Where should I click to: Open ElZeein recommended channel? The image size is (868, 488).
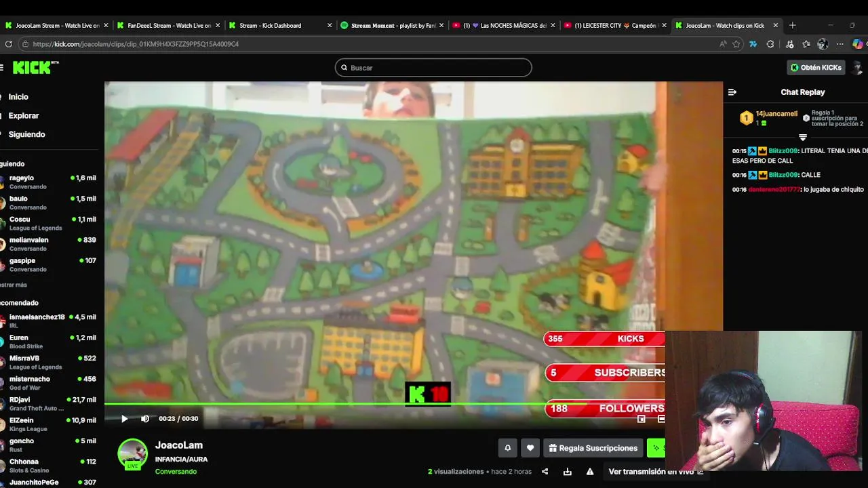(x=49, y=424)
